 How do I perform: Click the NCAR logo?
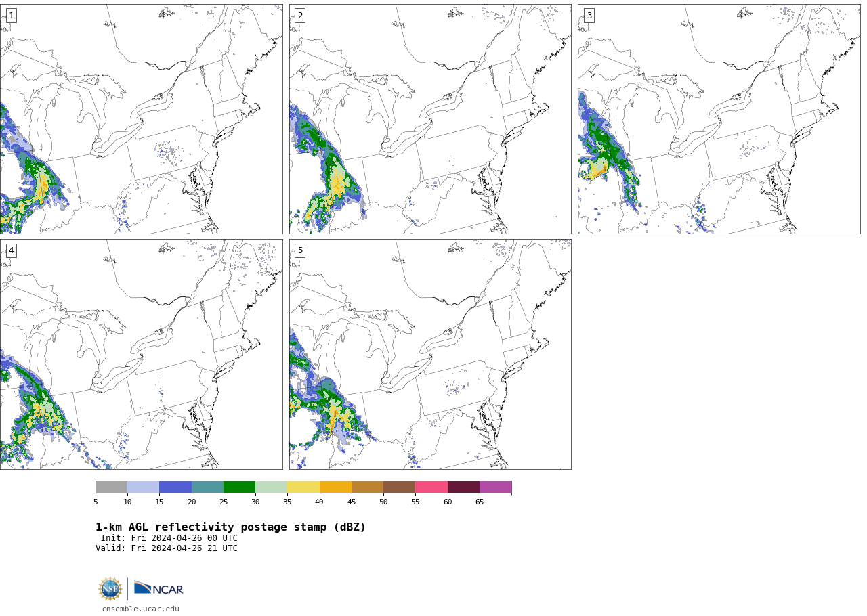(158, 589)
